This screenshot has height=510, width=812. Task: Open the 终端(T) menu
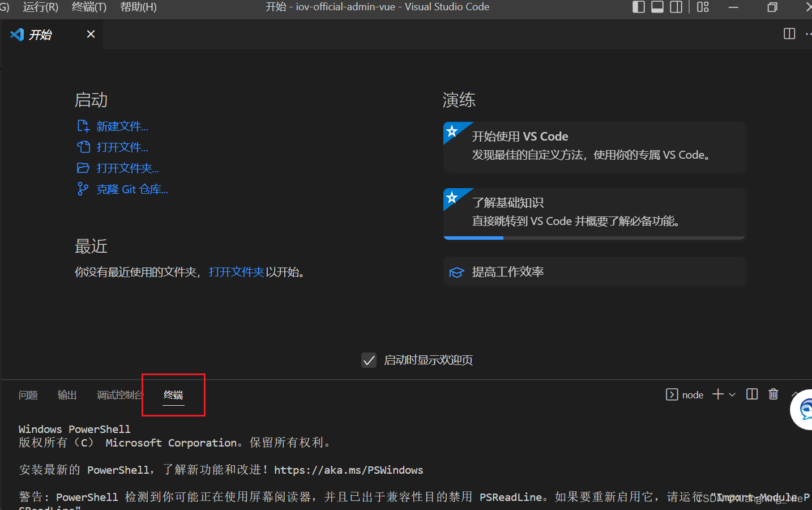tap(89, 7)
